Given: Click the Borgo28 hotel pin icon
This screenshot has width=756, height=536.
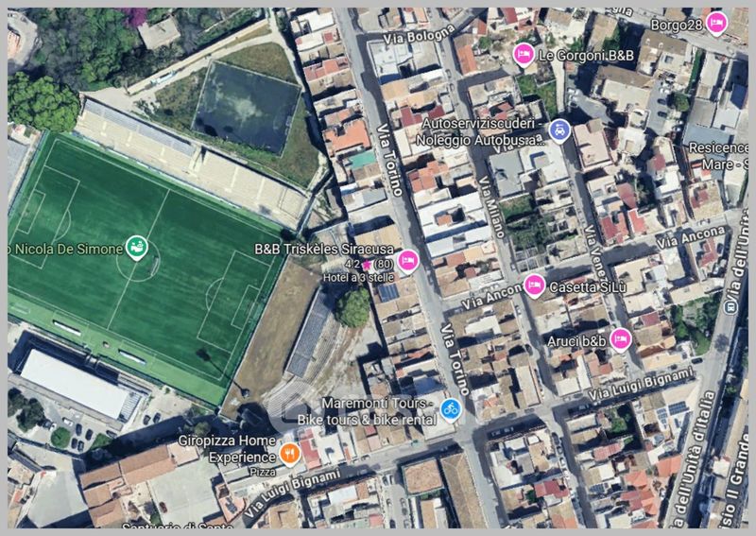Looking at the screenshot, I should pos(716,23).
